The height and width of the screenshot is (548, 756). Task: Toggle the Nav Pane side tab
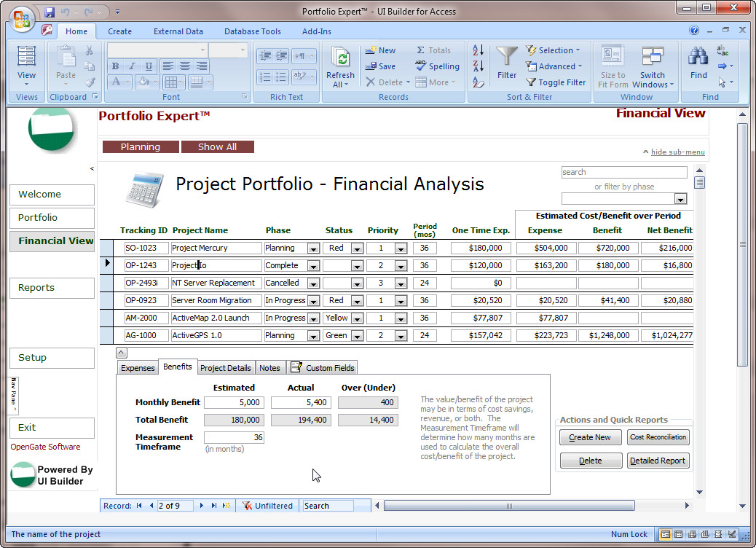point(13,396)
